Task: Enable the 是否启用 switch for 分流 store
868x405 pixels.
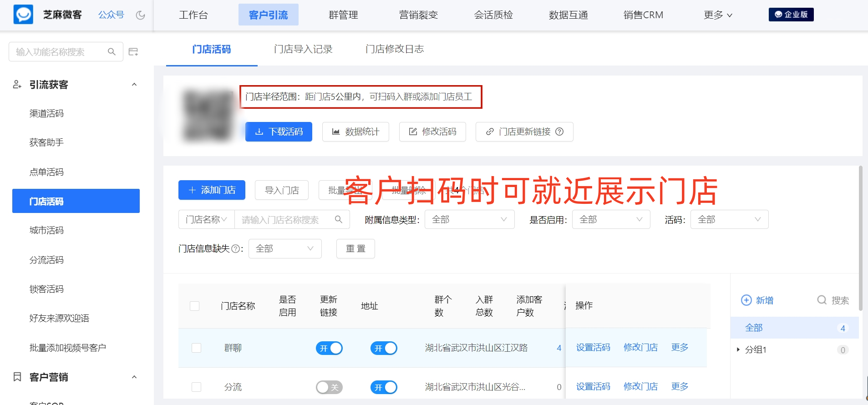Action: tap(329, 387)
